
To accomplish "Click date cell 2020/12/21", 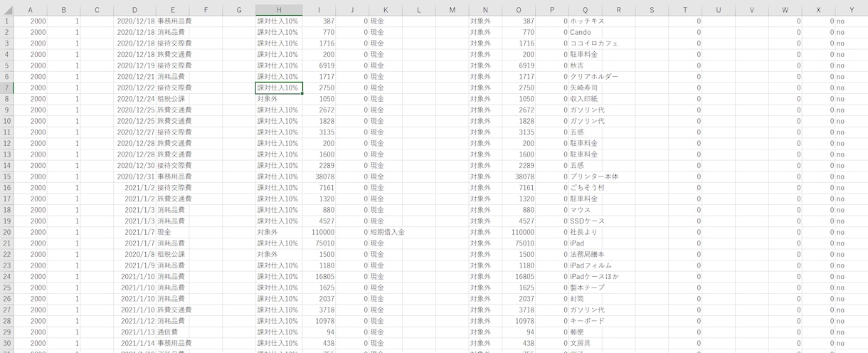I will tap(134, 77).
